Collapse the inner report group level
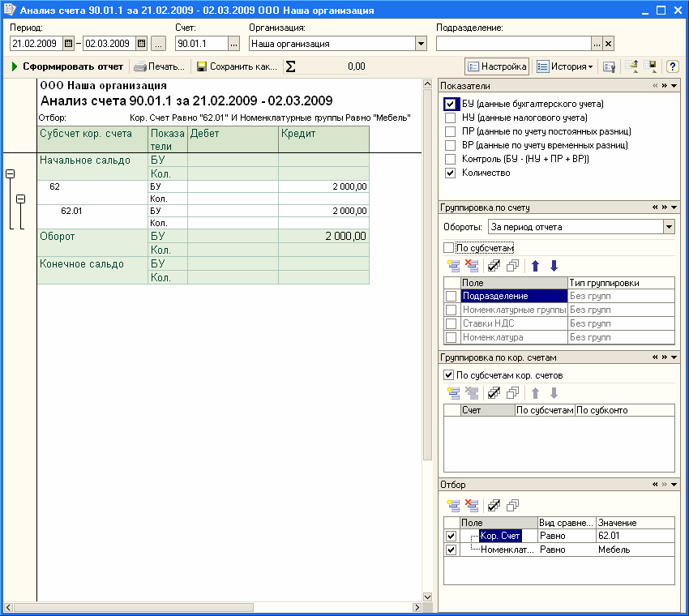 [x=20, y=199]
